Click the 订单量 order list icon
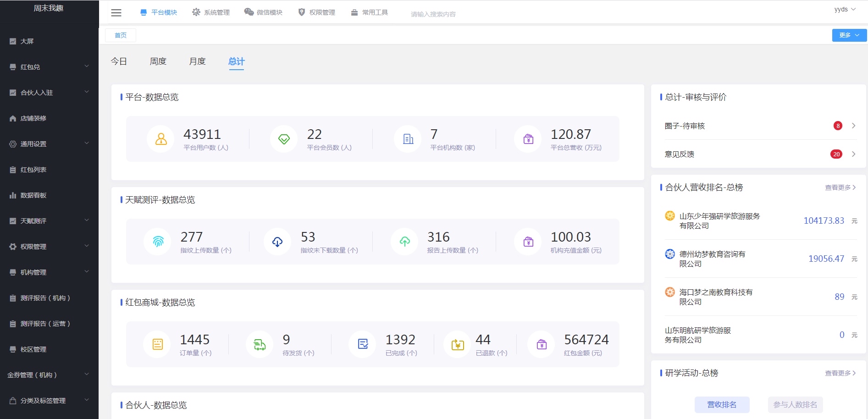868x419 pixels. click(x=157, y=344)
